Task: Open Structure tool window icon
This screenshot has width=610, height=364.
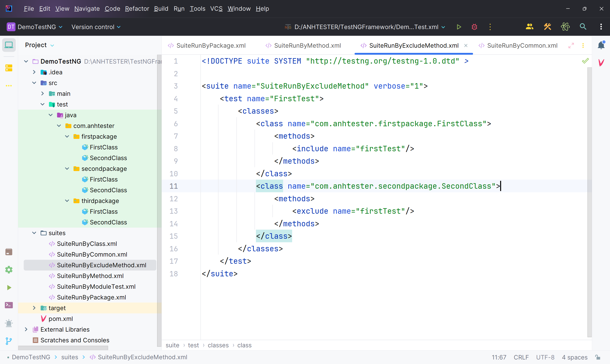Action: 9,68
